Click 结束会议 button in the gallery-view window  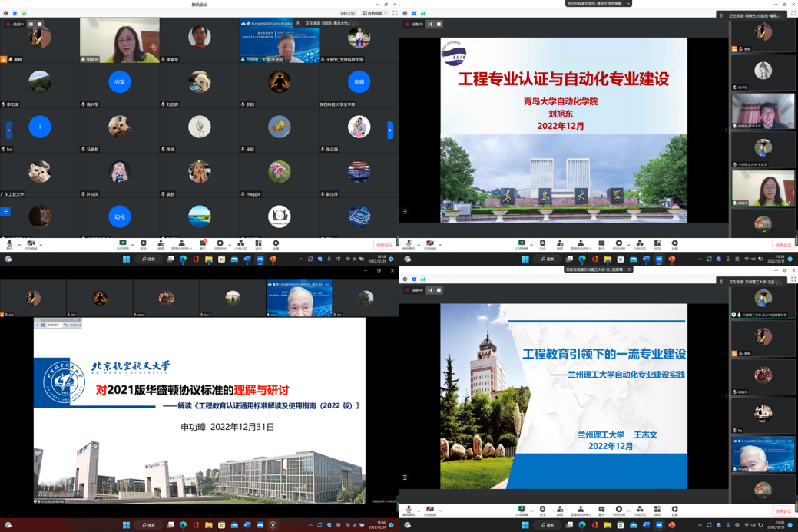tap(384, 245)
